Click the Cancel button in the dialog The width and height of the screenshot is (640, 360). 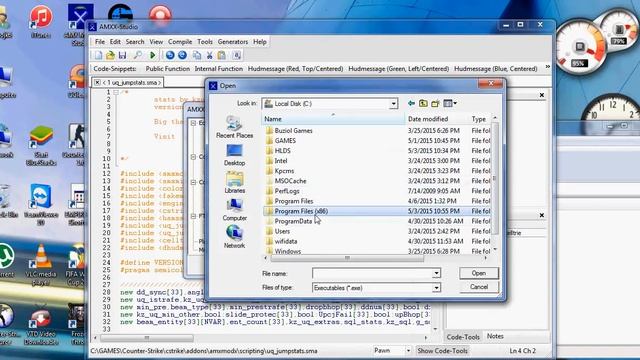tap(479, 287)
